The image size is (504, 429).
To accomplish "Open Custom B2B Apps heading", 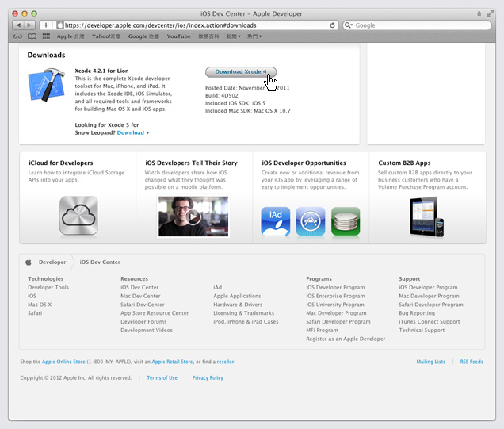I will 404,163.
